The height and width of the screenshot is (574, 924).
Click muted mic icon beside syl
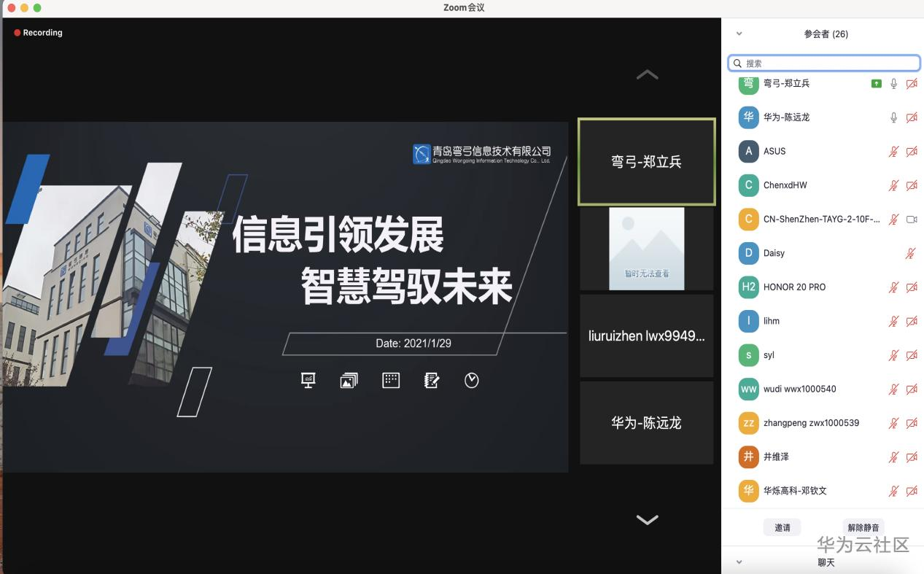pos(893,355)
